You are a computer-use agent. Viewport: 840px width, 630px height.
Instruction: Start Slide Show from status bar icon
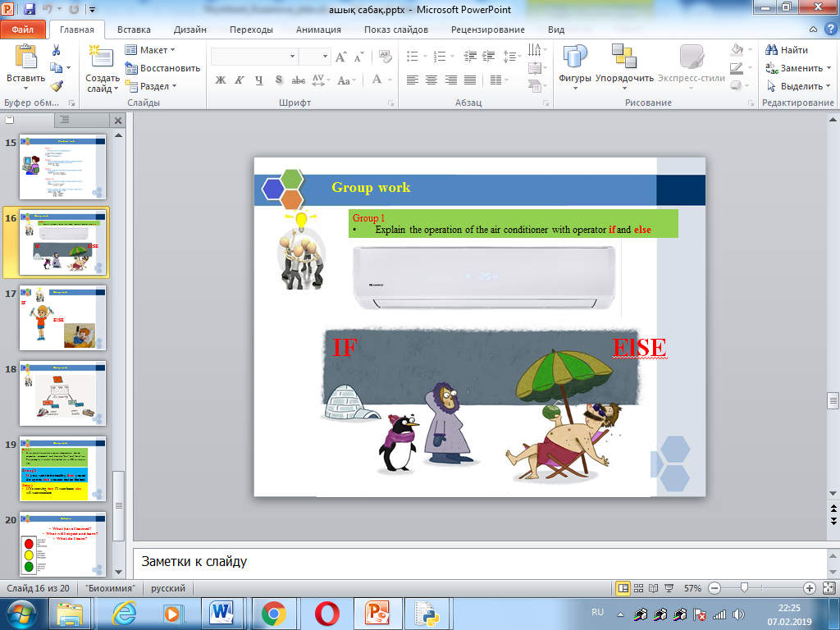click(669, 587)
